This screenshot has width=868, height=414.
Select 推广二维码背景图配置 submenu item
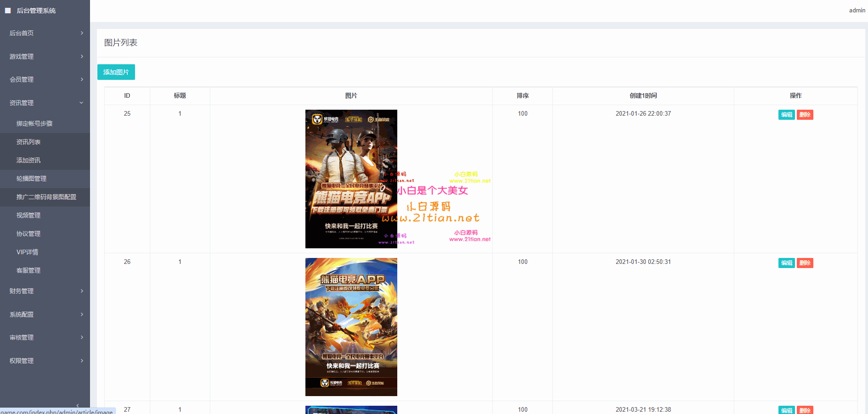tap(45, 197)
